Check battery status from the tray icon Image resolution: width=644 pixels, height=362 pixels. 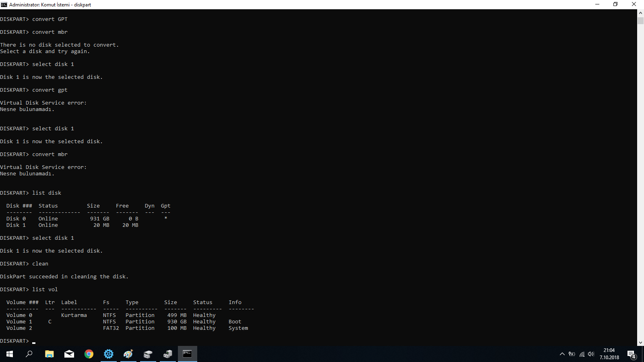point(572,354)
